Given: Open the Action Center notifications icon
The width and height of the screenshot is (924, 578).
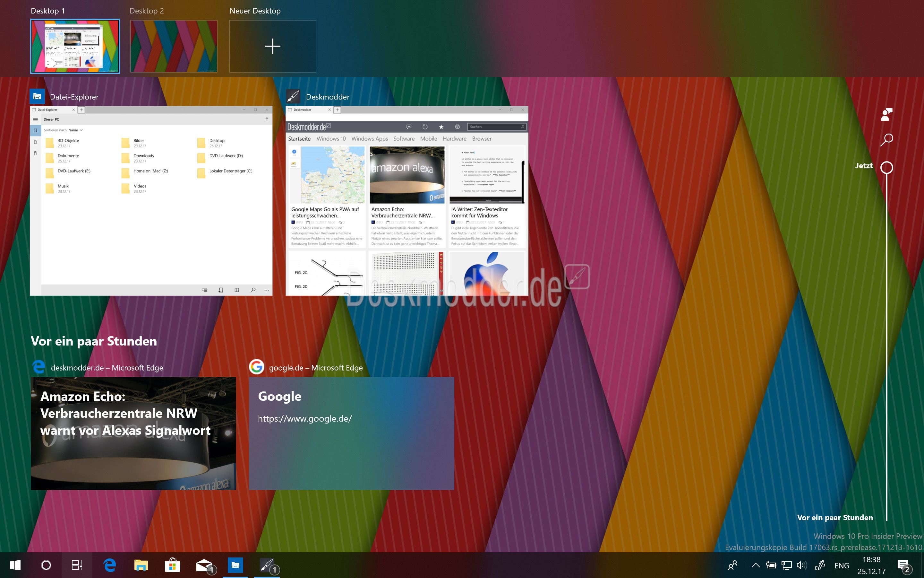Looking at the screenshot, I should [904, 566].
